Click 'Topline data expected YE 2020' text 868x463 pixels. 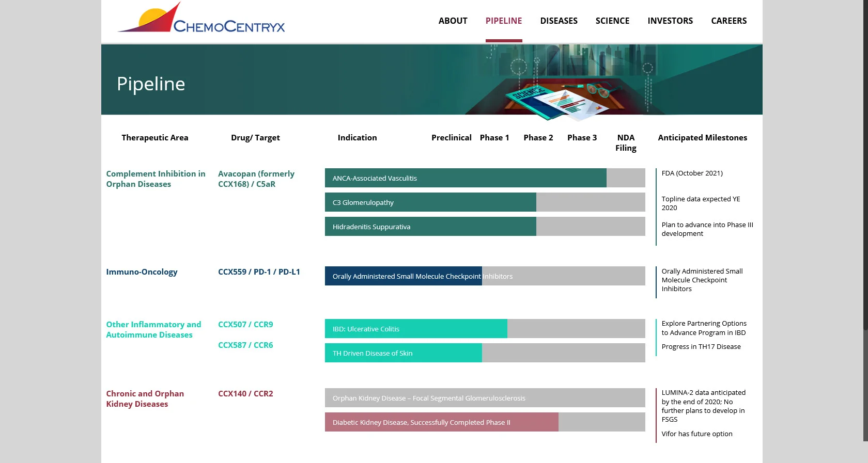(x=701, y=203)
